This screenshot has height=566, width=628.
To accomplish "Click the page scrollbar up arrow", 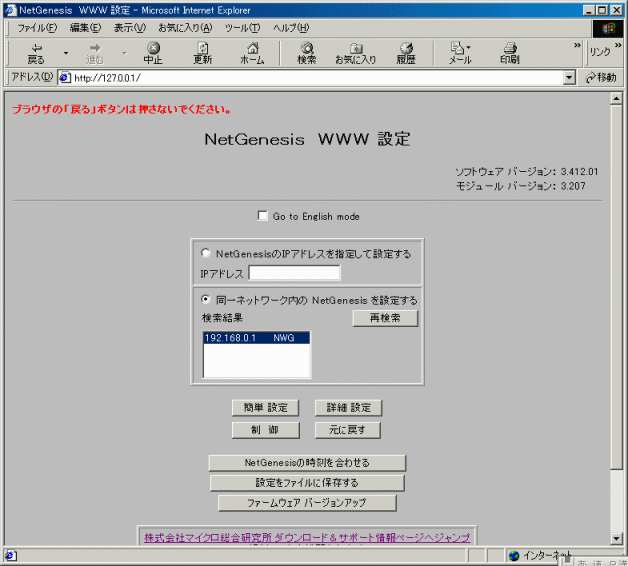I will pos(616,99).
